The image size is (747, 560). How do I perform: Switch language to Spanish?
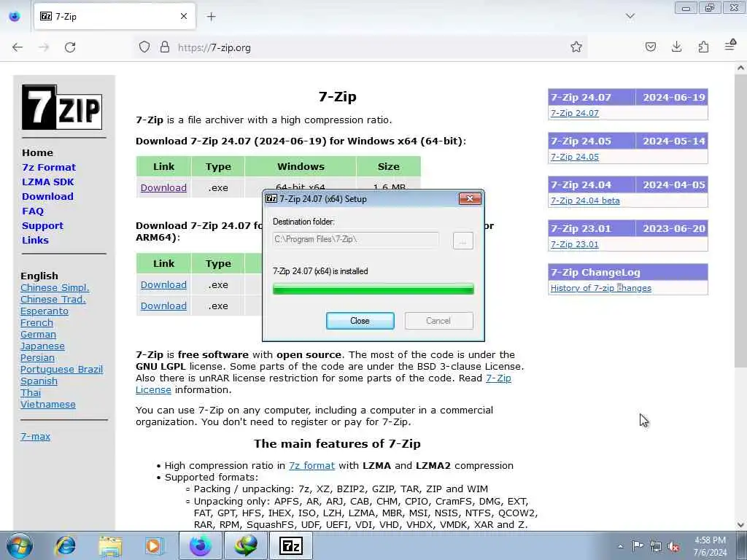[x=39, y=381]
